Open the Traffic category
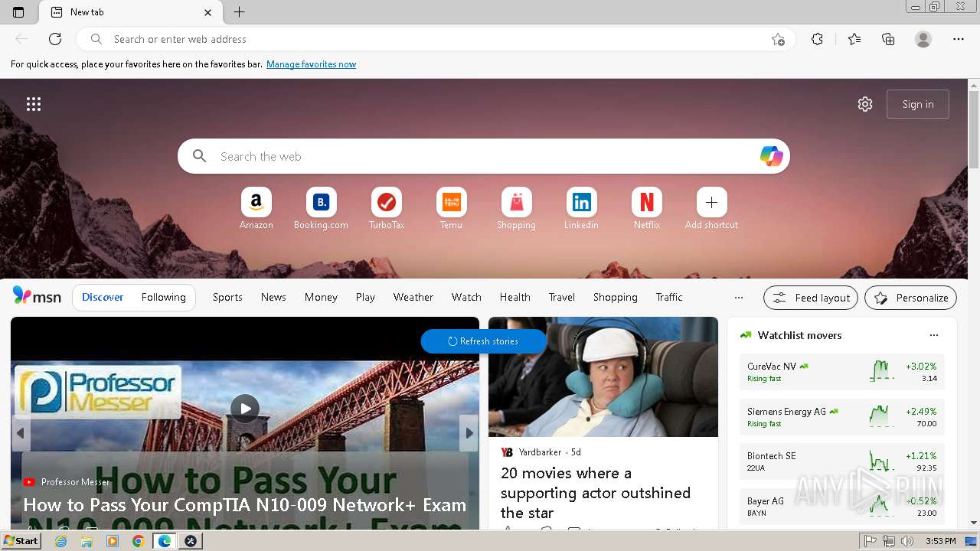Image resolution: width=980 pixels, height=551 pixels. pyautogui.click(x=669, y=297)
